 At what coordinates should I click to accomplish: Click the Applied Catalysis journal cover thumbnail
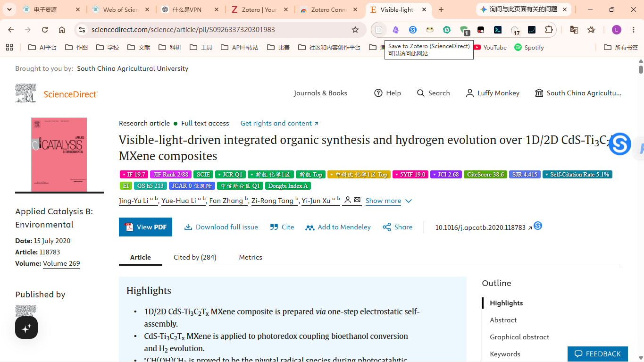[59, 155]
